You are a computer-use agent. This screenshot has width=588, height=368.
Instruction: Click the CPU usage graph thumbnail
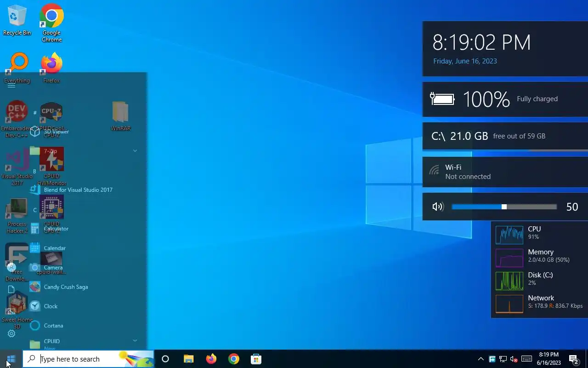tap(509, 235)
